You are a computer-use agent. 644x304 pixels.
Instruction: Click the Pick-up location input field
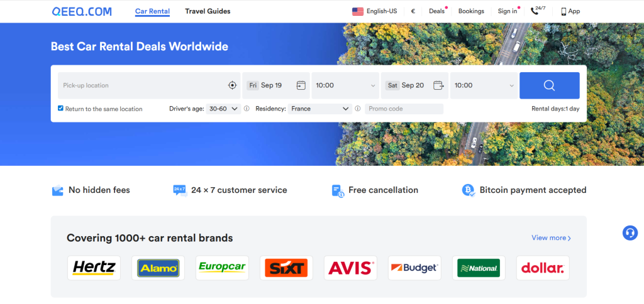142,85
